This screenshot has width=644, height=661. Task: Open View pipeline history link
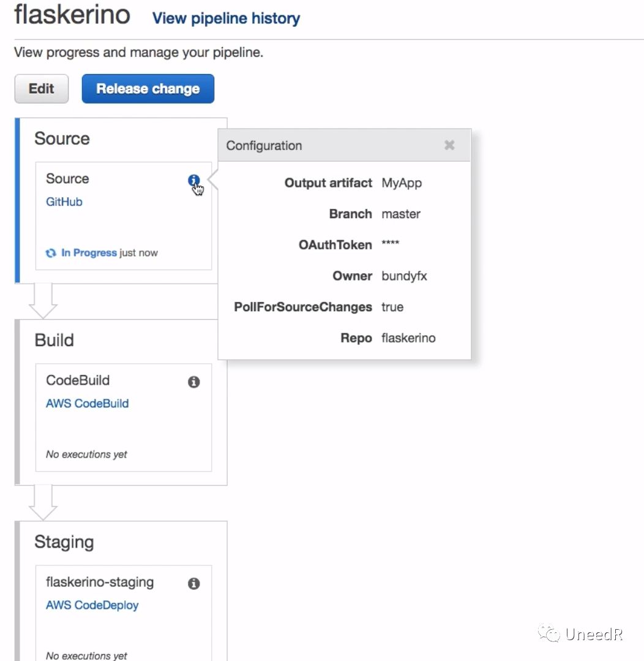point(226,18)
